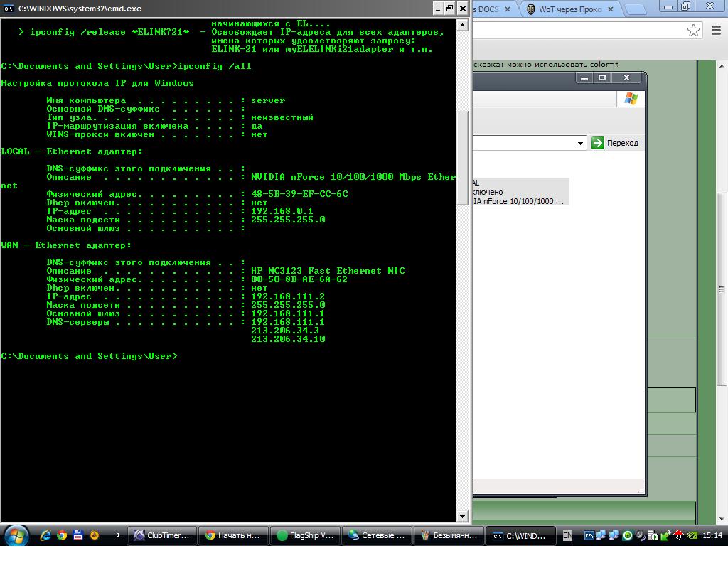Launch Internet Explorer from quick launch
728x585 pixels.
click(x=45, y=535)
